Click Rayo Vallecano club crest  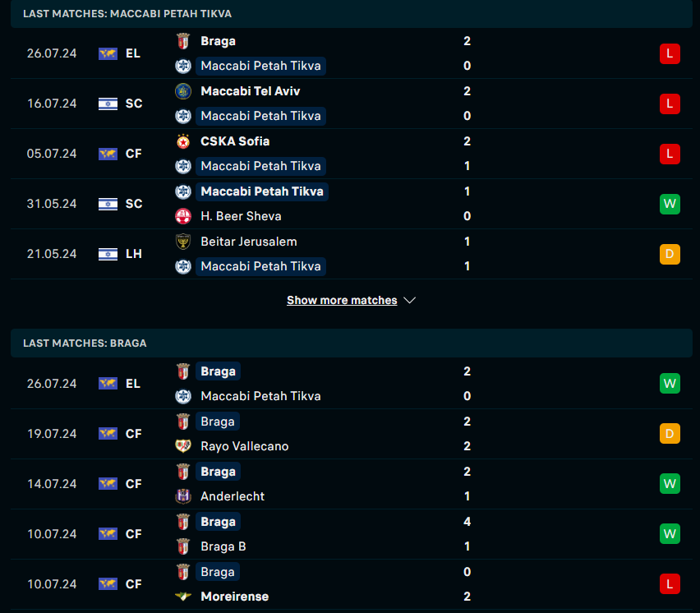[183, 446]
